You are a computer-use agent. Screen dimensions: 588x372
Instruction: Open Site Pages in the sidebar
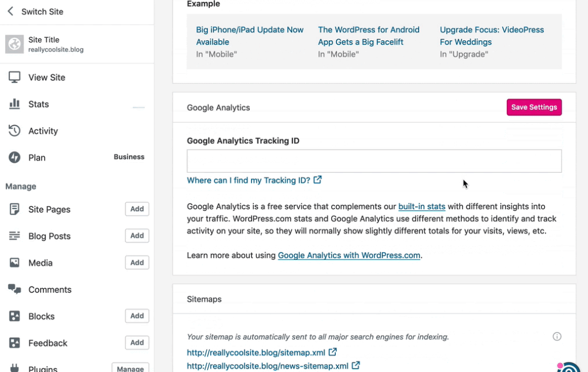tap(49, 209)
